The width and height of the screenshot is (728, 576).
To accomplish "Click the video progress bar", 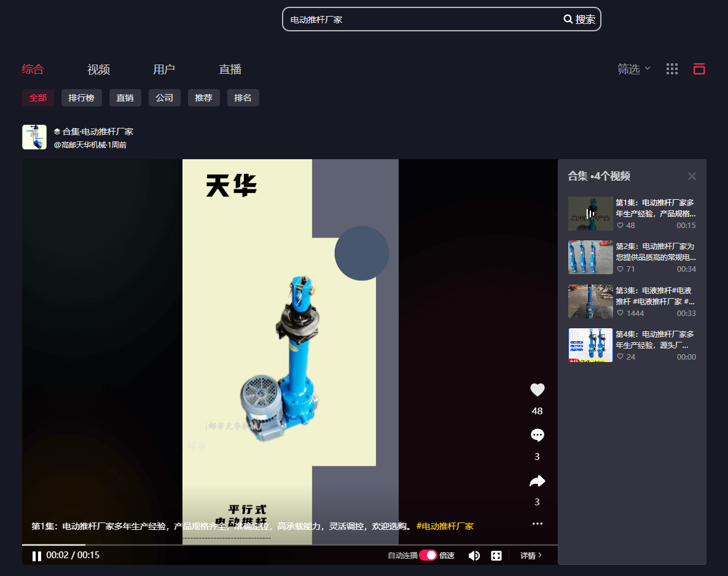I will pos(289,545).
